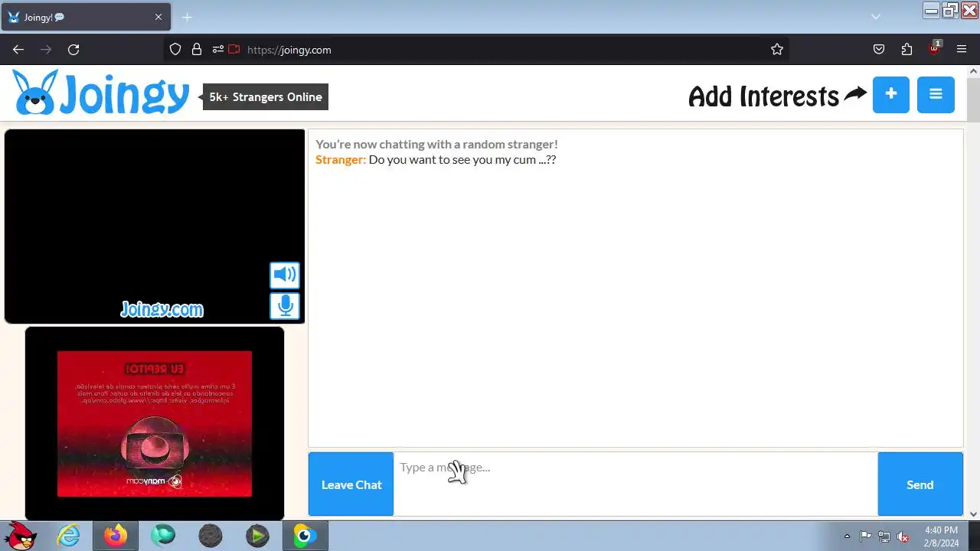Image resolution: width=980 pixels, height=551 pixels.
Task: Click the blocked camera indicator in address bar
Action: pyautogui.click(x=234, y=50)
